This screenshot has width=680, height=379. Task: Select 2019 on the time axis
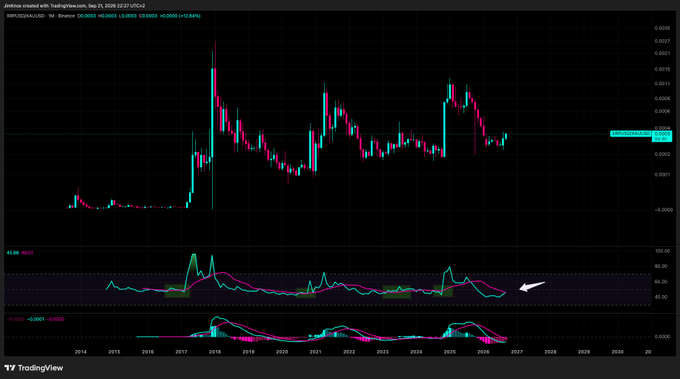pos(248,352)
